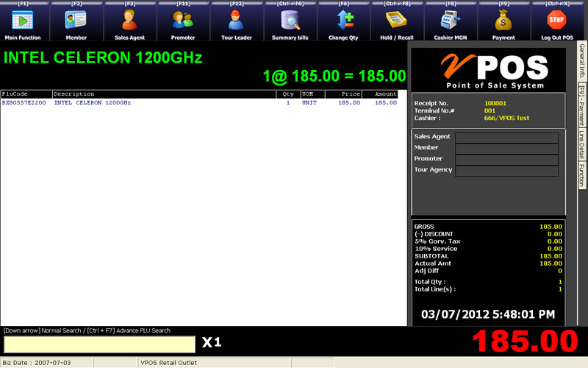Screen dimensions: 588x368
Task: Open the Hold / Recall function
Action: pyautogui.click(x=397, y=21)
